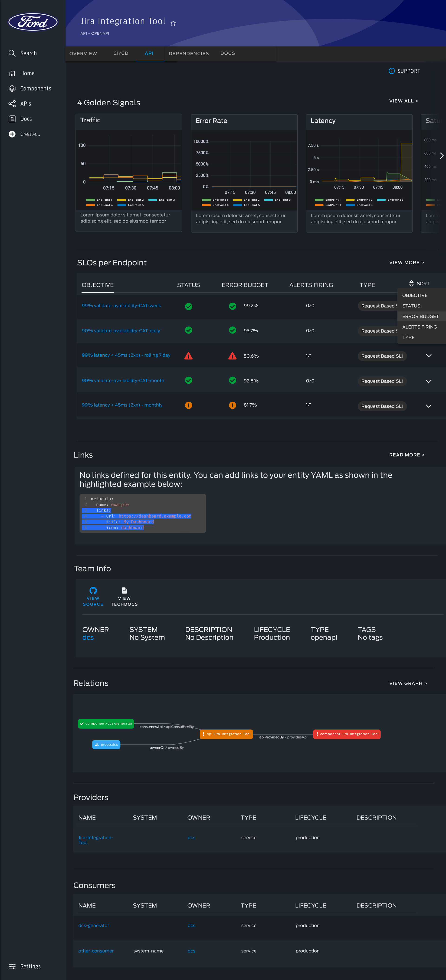
Task: Click the OBJECTIVE column header
Action: [98, 285]
